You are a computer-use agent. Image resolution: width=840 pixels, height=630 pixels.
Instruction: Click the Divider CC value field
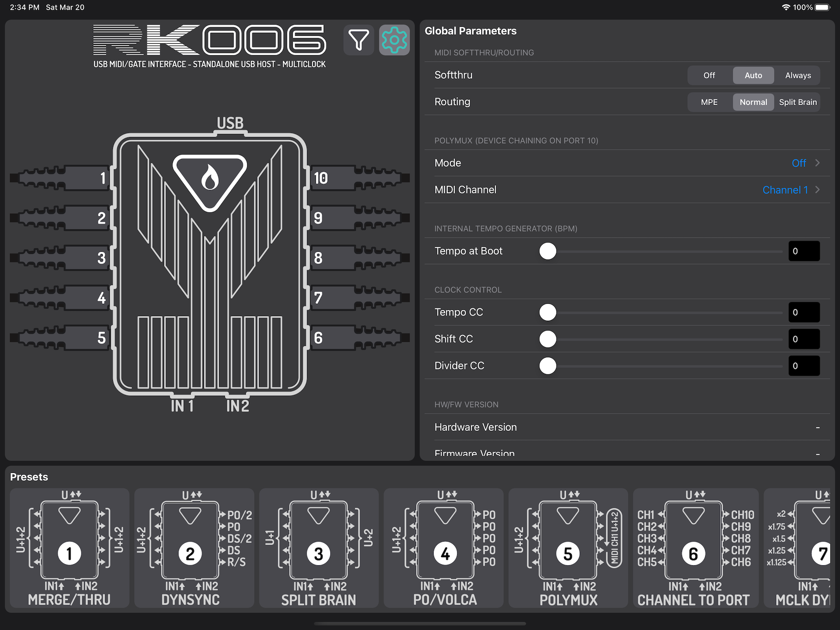pyautogui.click(x=804, y=366)
